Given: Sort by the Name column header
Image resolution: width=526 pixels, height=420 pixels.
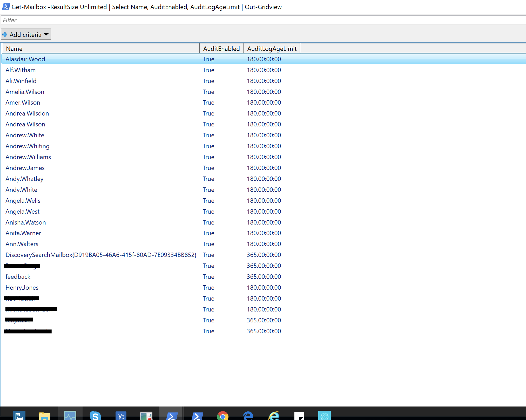Looking at the screenshot, I should [101, 49].
